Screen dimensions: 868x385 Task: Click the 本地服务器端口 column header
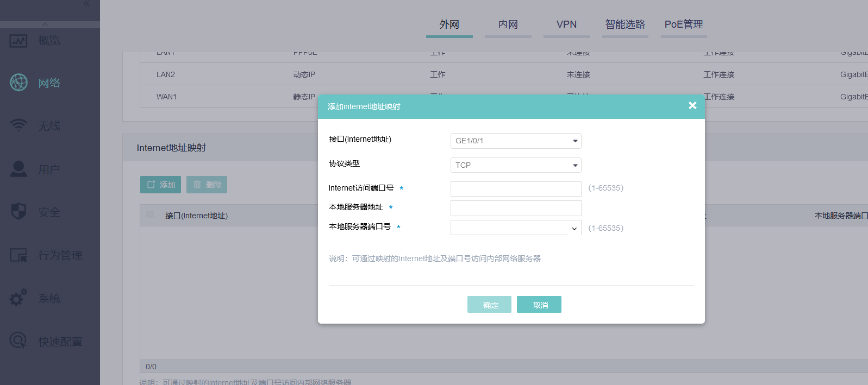[841, 216]
